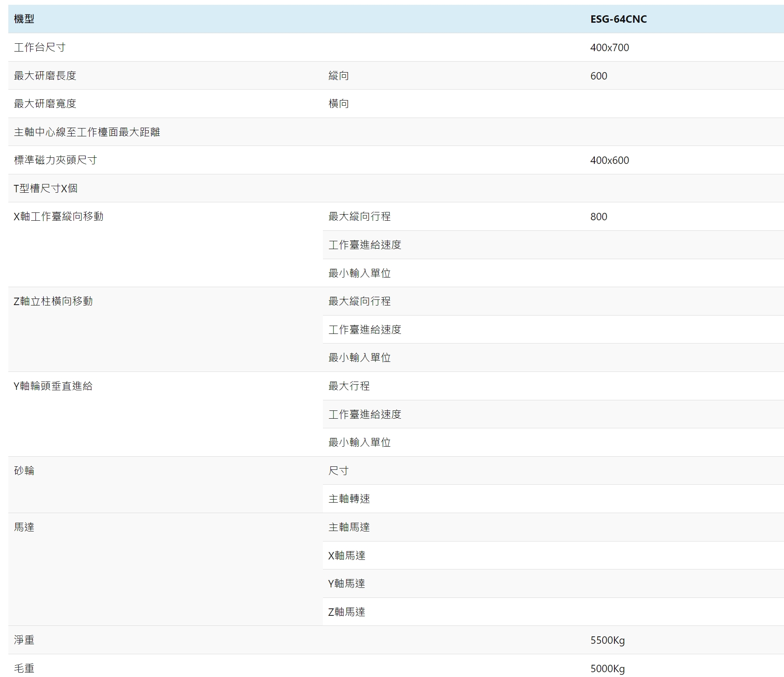Click the 毛重 row label
Screen dimensions: 784x677
(24, 668)
